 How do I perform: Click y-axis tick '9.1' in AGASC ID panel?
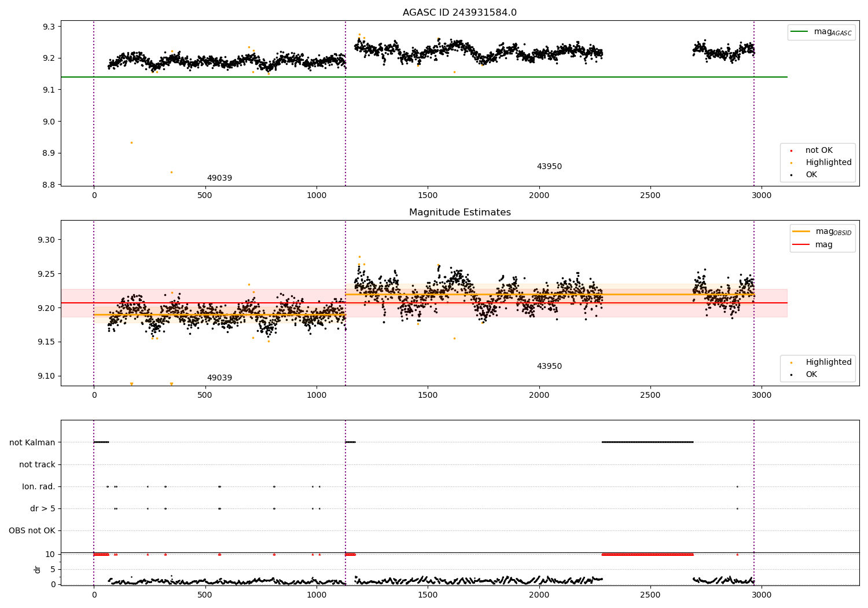(x=49, y=90)
